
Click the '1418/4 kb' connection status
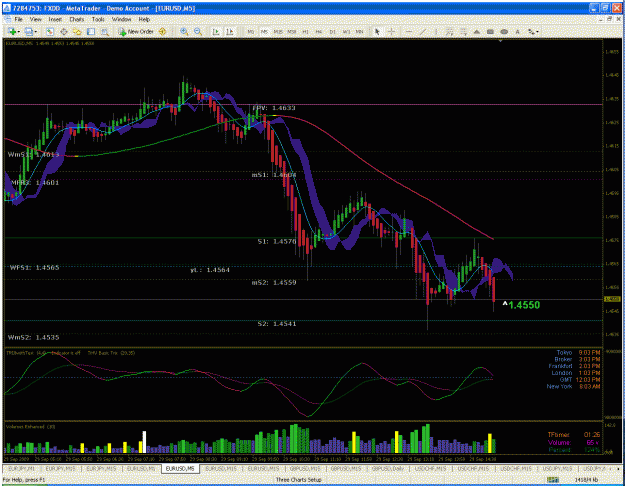point(586,480)
